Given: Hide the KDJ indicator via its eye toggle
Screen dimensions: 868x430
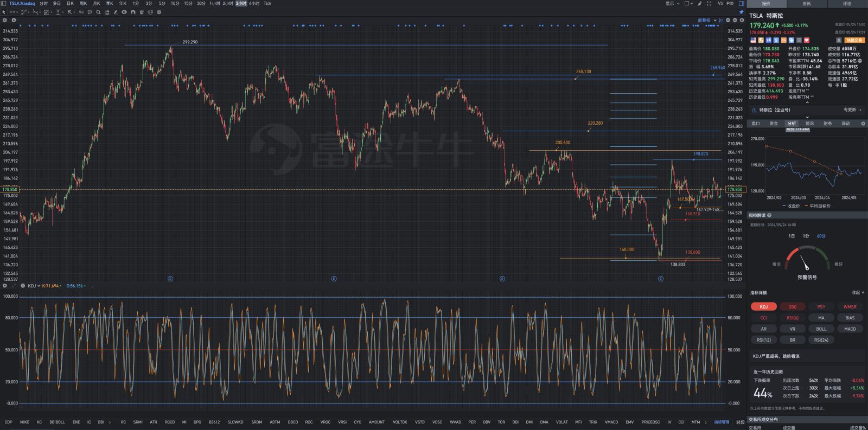Looking at the screenshot, I should (23, 286).
